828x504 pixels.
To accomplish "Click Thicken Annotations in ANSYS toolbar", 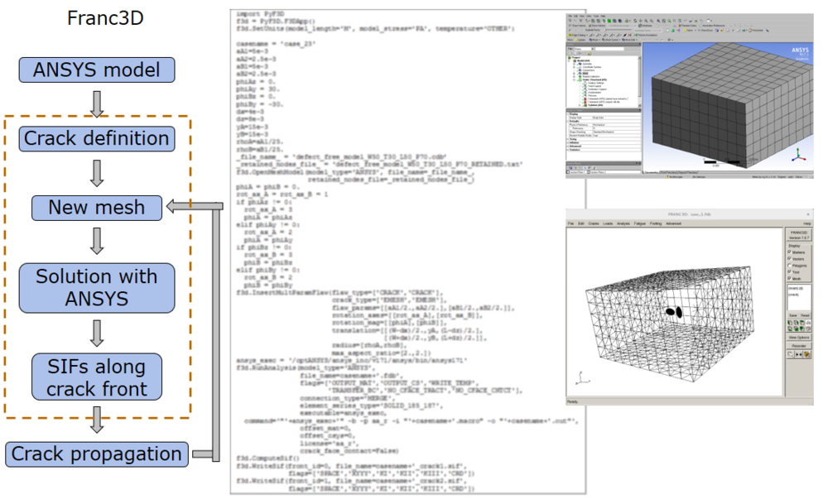I will click(x=645, y=35).
